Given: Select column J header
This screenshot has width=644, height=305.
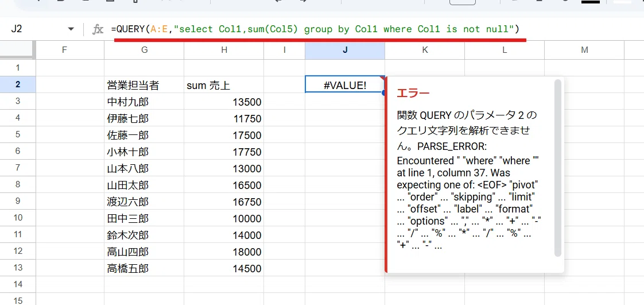Looking at the screenshot, I should 345,50.
